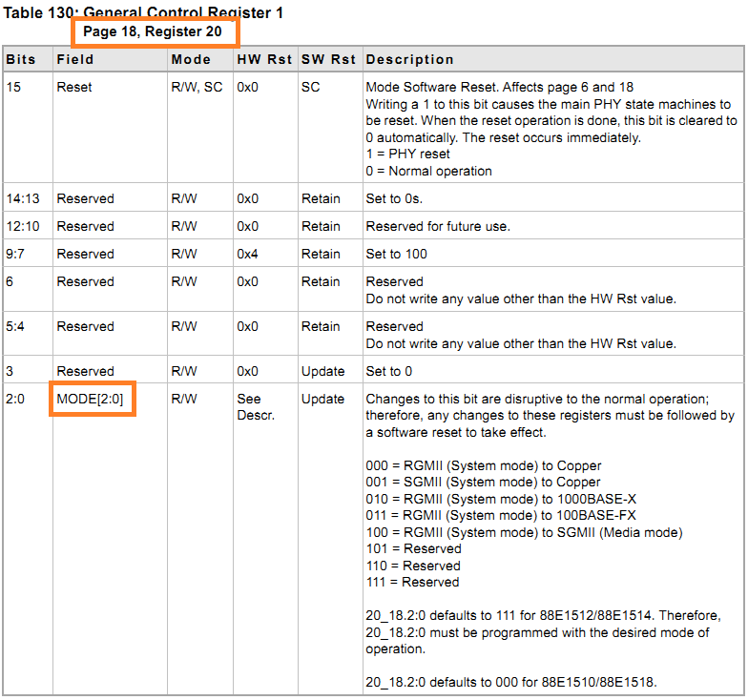Click the 'SW Rst' column header
Viewport: 748px width, 700px height.
click(x=328, y=59)
